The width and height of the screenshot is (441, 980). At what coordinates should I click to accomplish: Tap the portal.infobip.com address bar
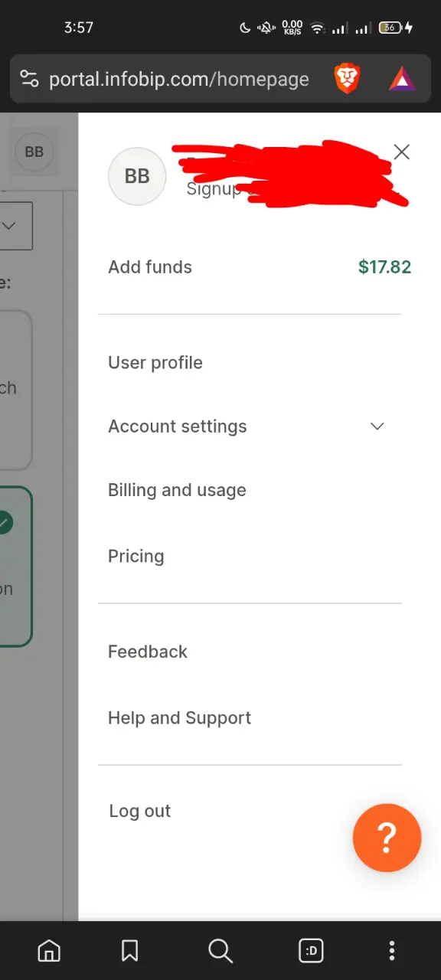[x=179, y=79]
